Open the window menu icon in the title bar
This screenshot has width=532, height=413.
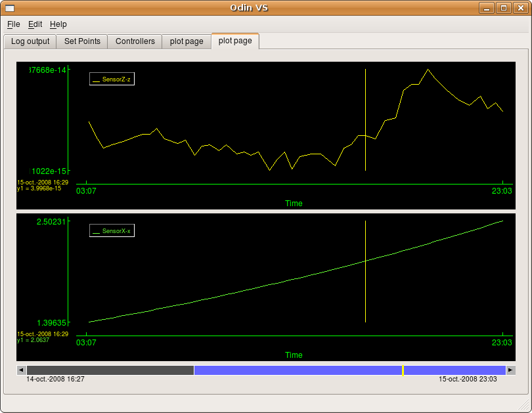click(10, 8)
